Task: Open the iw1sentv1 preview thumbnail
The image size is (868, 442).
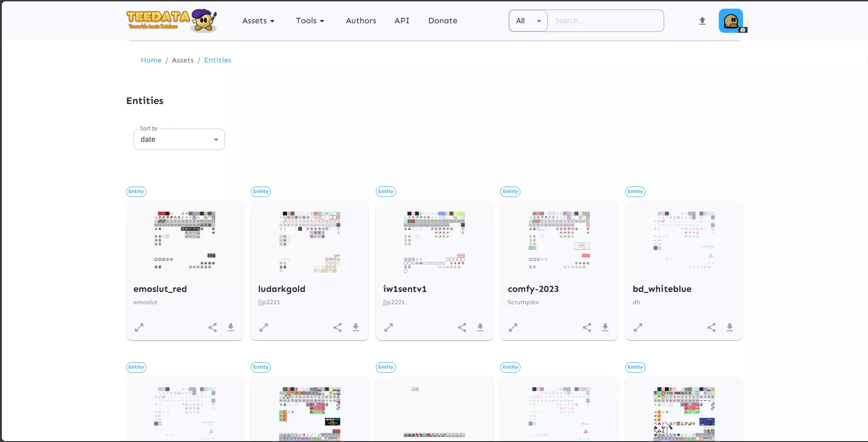Action: pyautogui.click(x=434, y=242)
